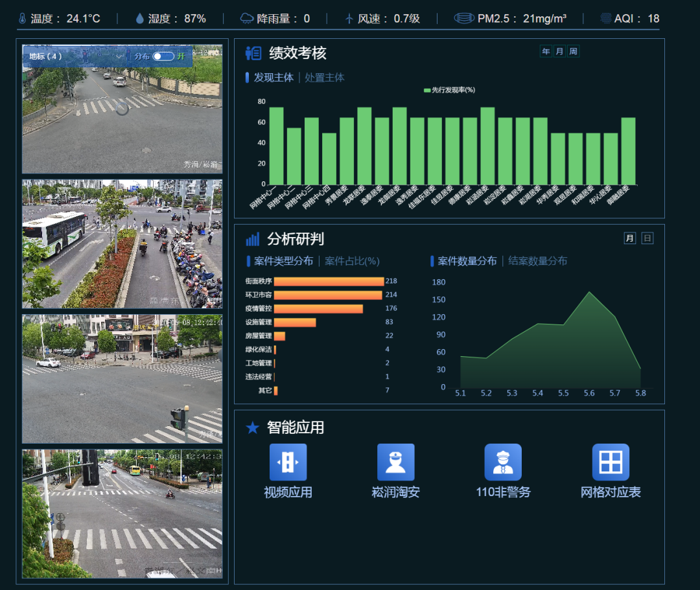Image resolution: width=700 pixels, height=590 pixels.
Task: Click the thermometer temperature icon
Action: point(22,19)
